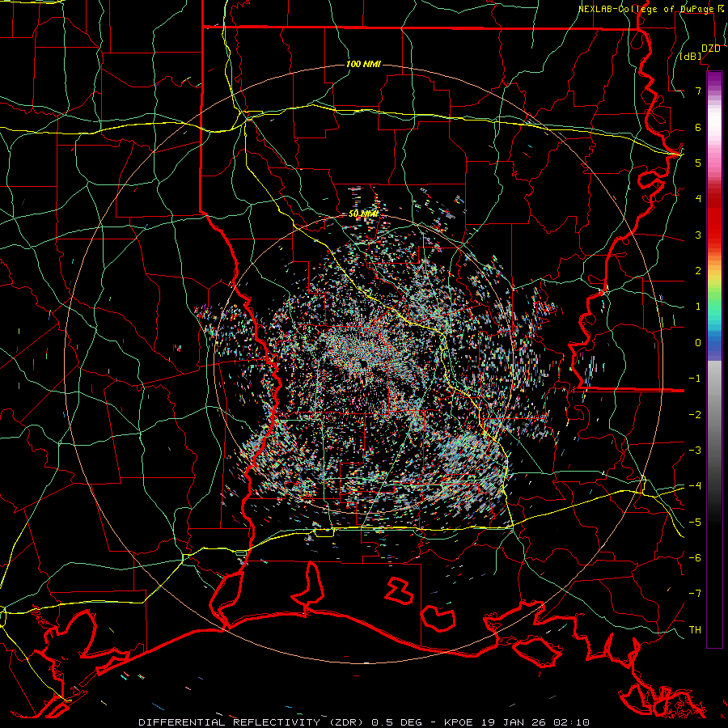Click the 'TH' label on the legend
Viewport: 728px width, 728px height.
(695, 630)
